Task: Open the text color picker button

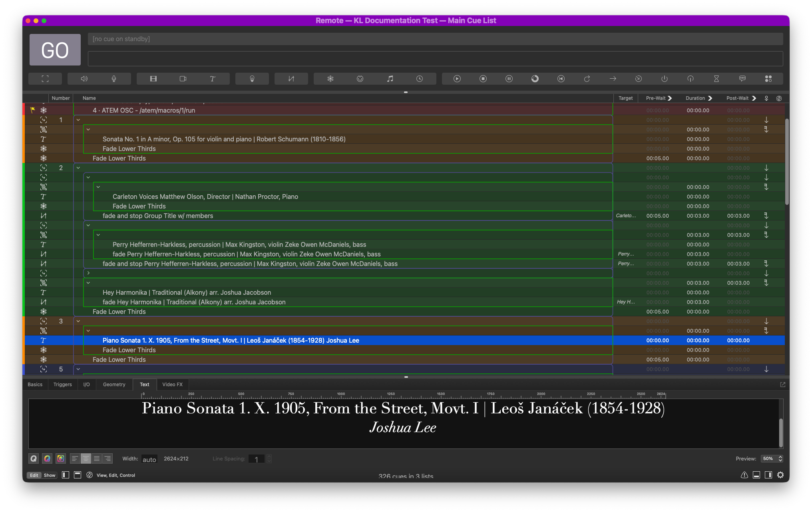Action: [x=47, y=458]
